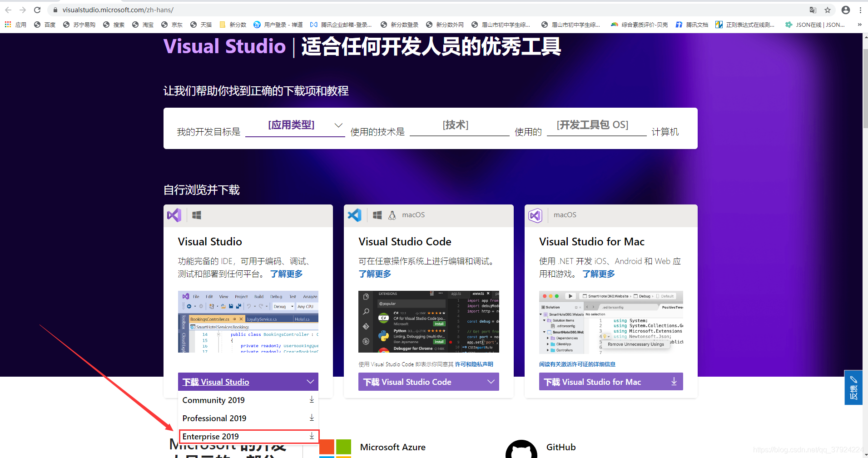The width and height of the screenshot is (868, 458).
Task: Open the blue feedback tab on right edge
Action: 853,388
